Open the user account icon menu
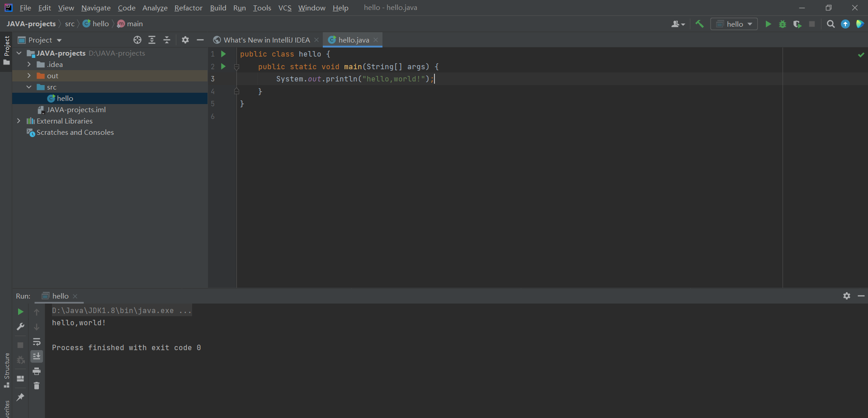This screenshot has height=418, width=868. coord(678,24)
